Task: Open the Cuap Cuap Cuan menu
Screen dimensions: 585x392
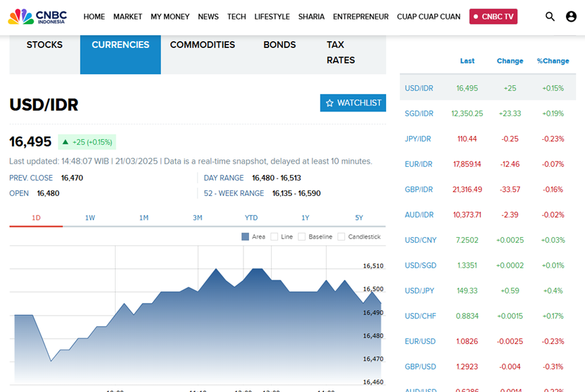Action: coord(429,17)
